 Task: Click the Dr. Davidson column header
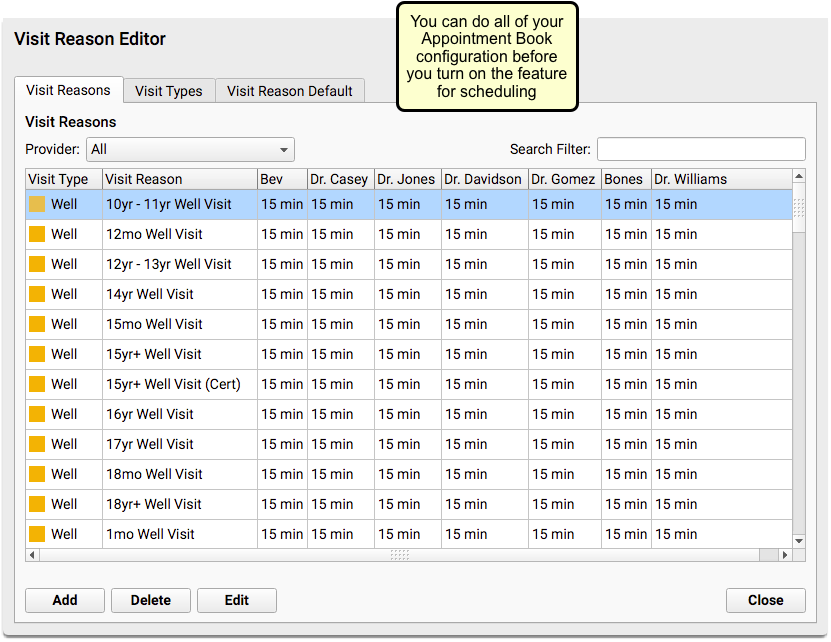(x=485, y=179)
